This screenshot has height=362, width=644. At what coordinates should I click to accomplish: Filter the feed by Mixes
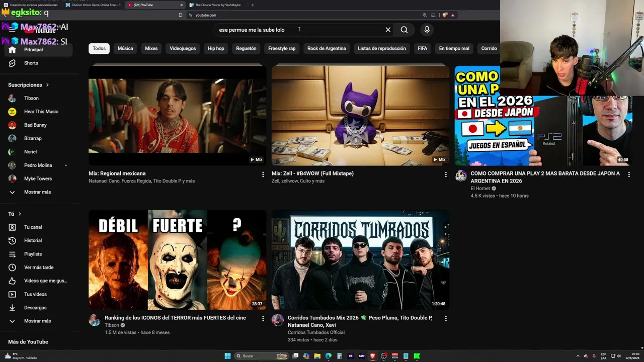pos(151,48)
